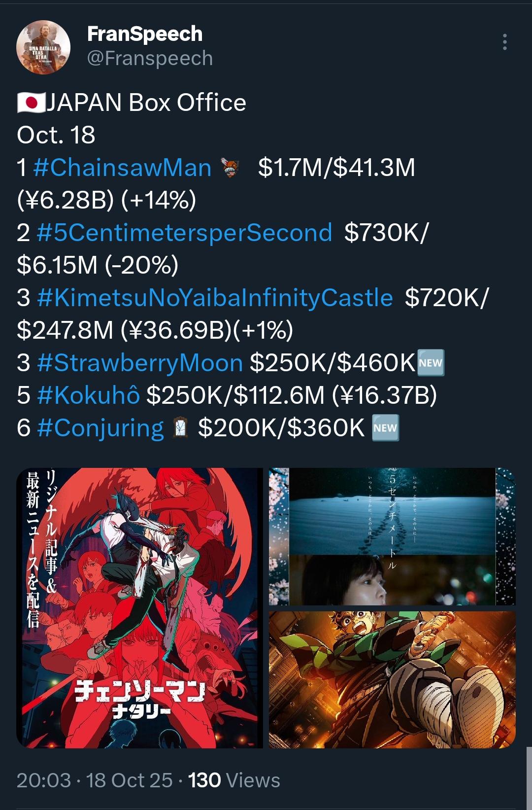Tap the 20:03 · 18 Oct 25 timestamp

pyautogui.click(x=95, y=780)
